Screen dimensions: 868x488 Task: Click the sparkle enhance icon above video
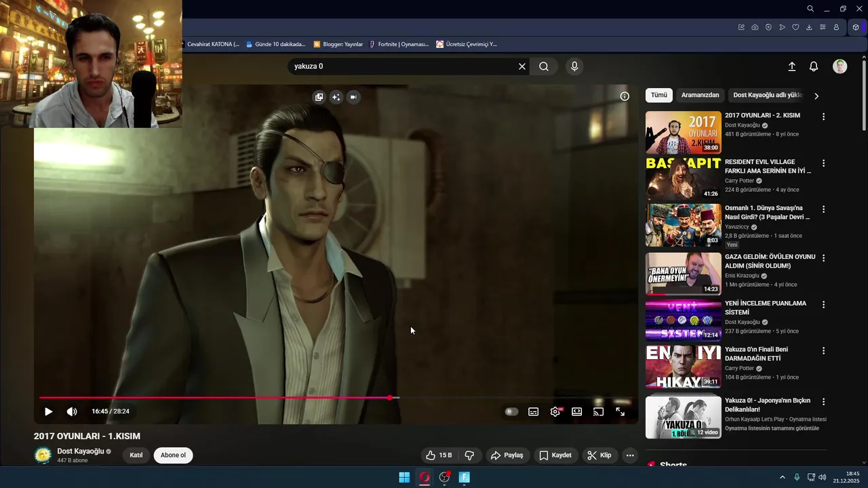point(336,97)
